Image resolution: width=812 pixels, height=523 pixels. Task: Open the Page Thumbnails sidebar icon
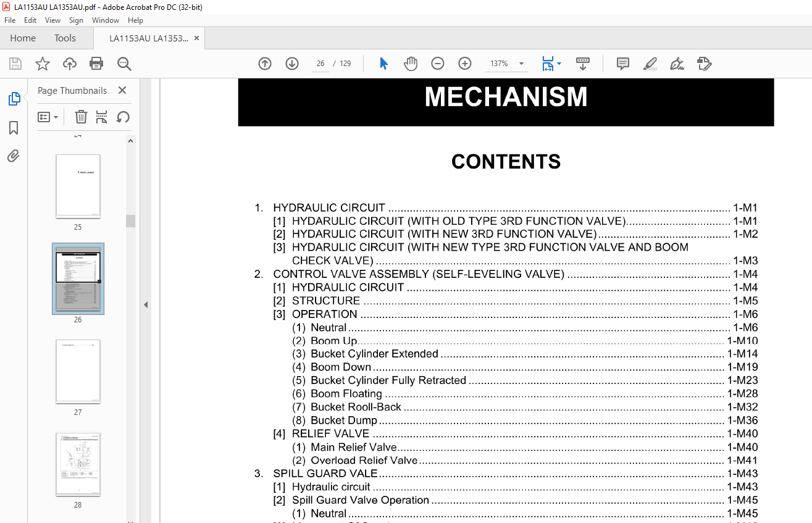coord(14,99)
